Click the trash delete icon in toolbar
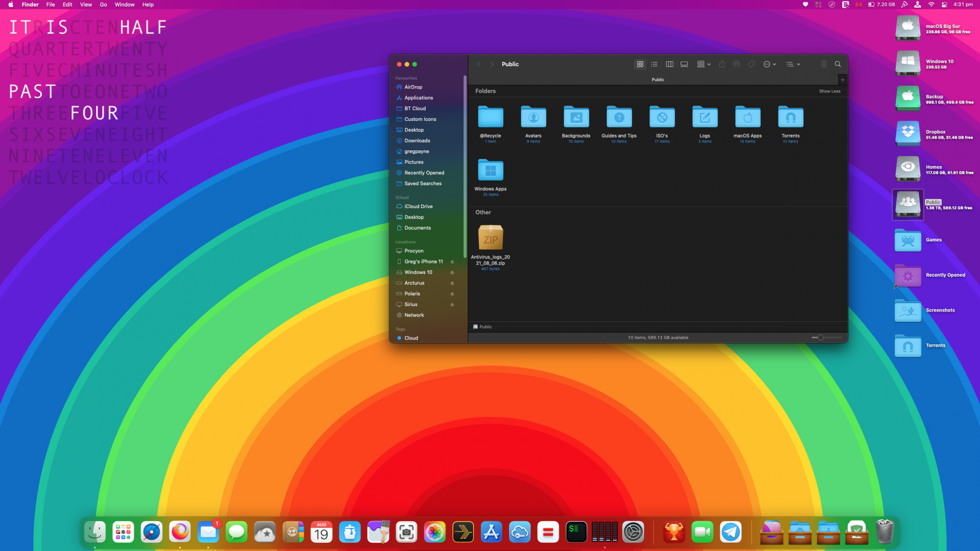The image size is (980, 551). pyautogui.click(x=824, y=64)
